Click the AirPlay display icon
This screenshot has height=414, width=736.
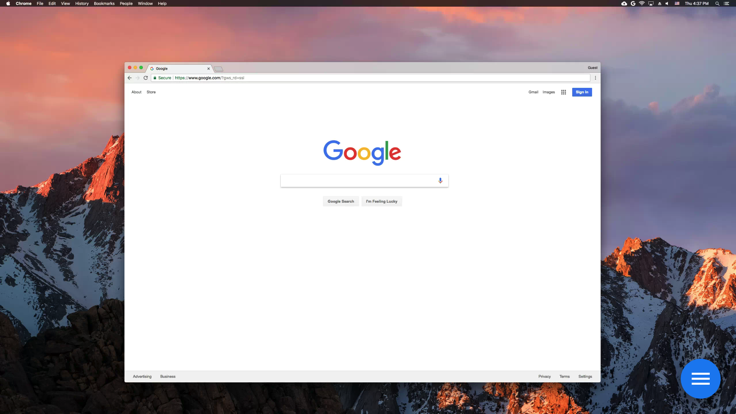pyautogui.click(x=651, y=3)
